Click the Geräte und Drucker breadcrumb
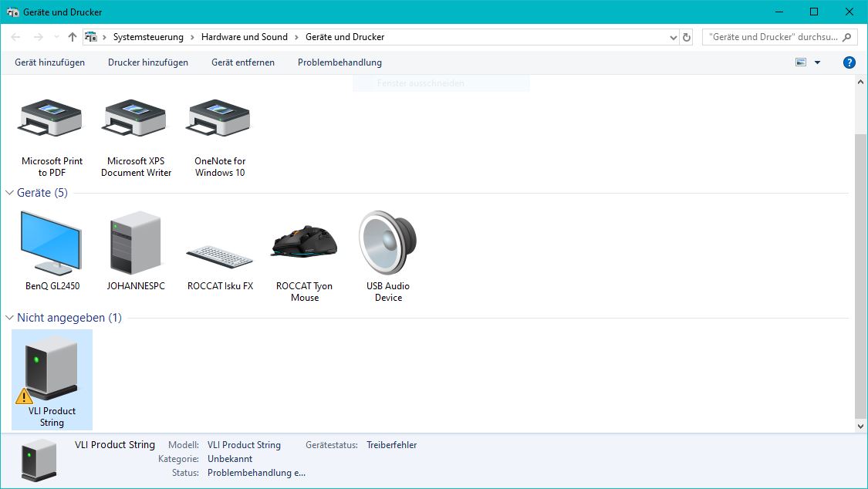This screenshot has width=868, height=489. pos(345,37)
